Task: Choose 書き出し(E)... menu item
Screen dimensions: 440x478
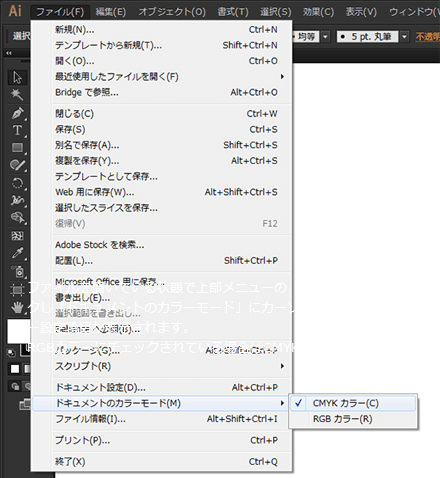Action: [x=162, y=298]
